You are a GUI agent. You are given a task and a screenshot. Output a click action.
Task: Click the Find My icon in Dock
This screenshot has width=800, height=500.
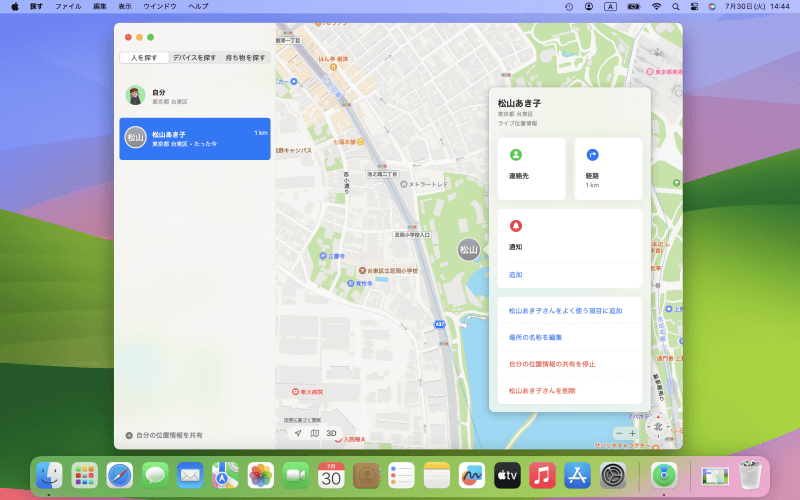point(664,476)
